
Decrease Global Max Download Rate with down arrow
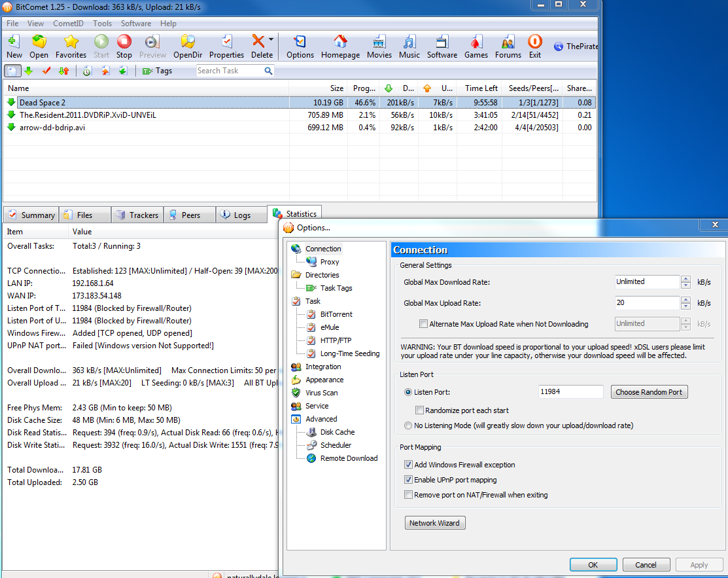pyautogui.click(x=685, y=285)
